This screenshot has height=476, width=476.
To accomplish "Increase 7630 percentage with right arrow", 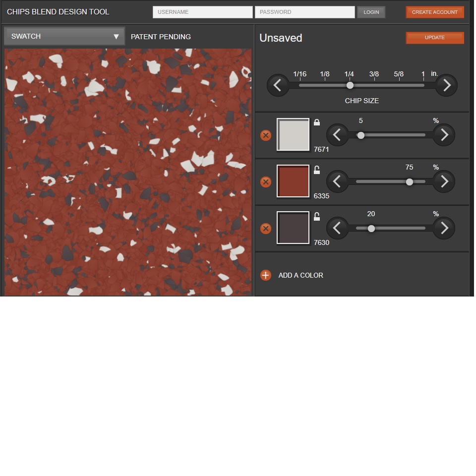I will click(444, 228).
